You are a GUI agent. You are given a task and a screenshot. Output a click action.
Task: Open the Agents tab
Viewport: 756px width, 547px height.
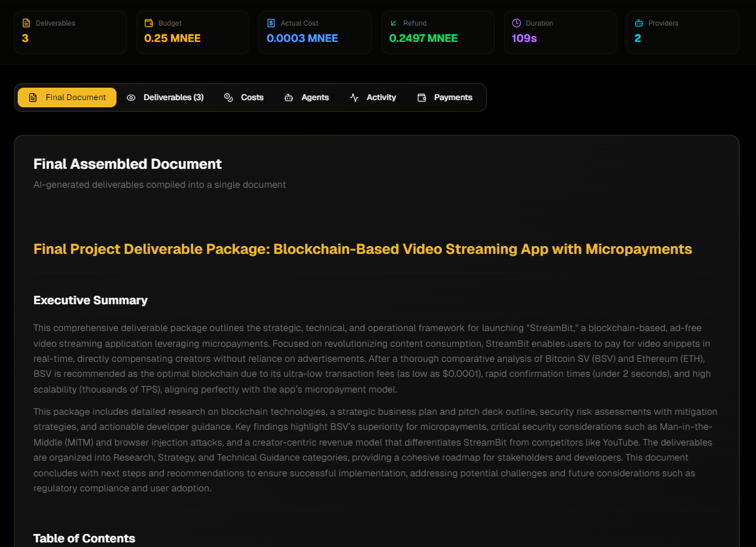[x=307, y=97]
